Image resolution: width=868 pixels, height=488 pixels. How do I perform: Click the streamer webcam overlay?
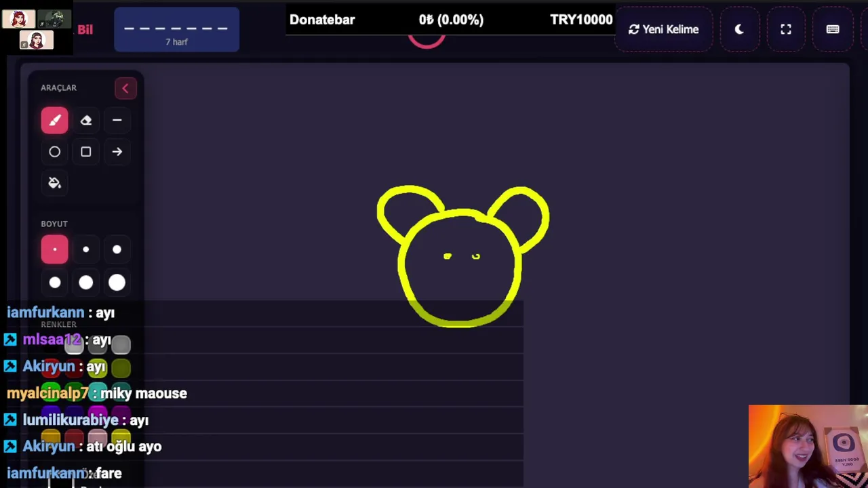click(x=808, y=446)
